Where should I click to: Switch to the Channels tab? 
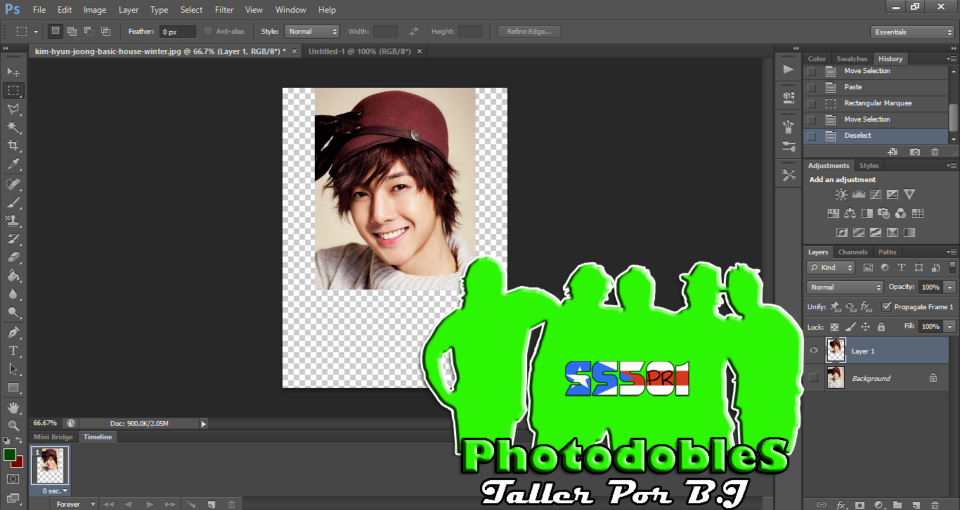click(x=852, y=252)
